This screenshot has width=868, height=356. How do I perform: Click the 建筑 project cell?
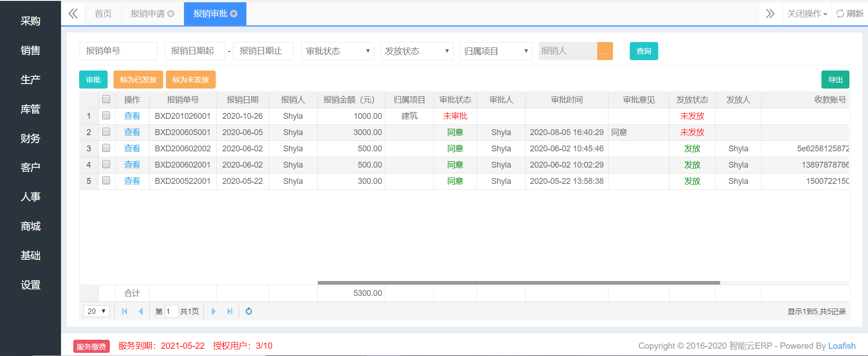coord(409,116)
